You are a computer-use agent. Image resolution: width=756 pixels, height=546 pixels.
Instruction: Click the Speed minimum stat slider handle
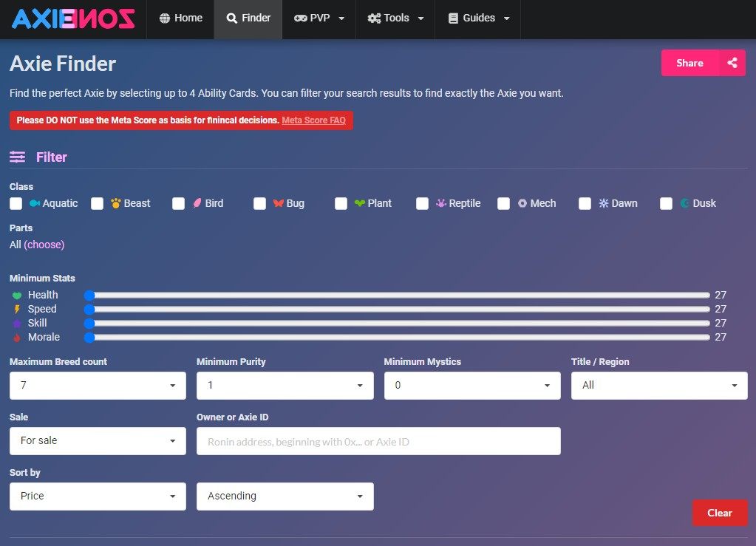pyautogui.click(x=89, y=310)
